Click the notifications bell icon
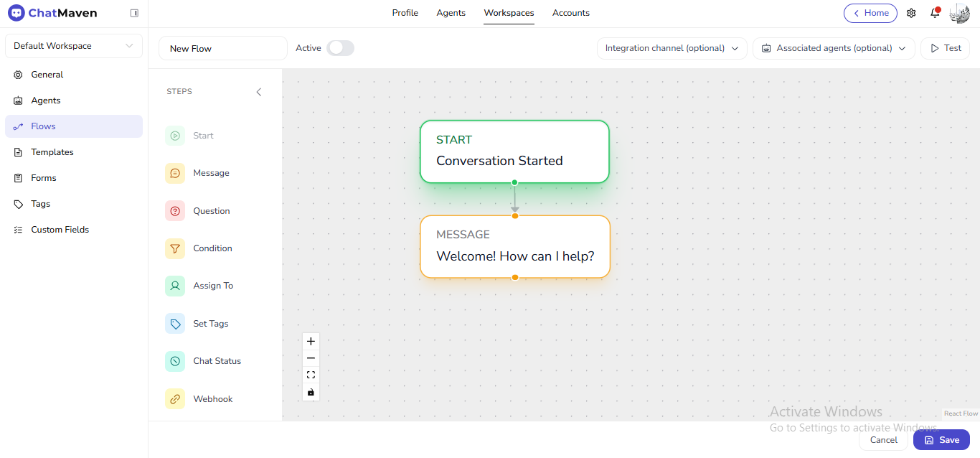This screenshot has height=458, width=980. click(934, 13)
